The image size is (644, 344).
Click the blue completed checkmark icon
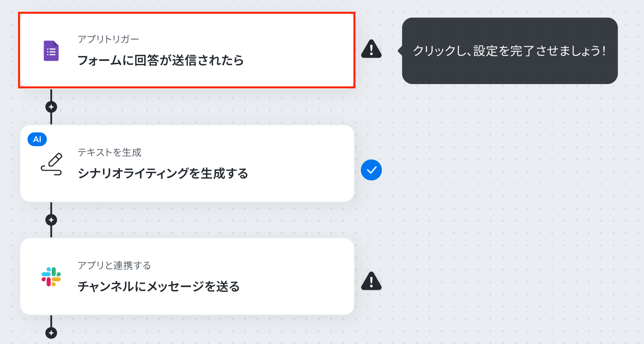[x=371, y=170]
